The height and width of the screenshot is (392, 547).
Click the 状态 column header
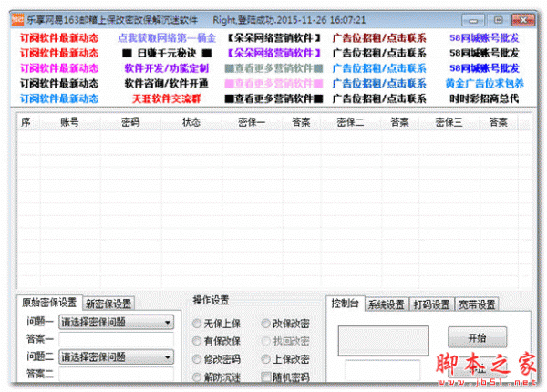pyautogui.click(x=191, y=122)
